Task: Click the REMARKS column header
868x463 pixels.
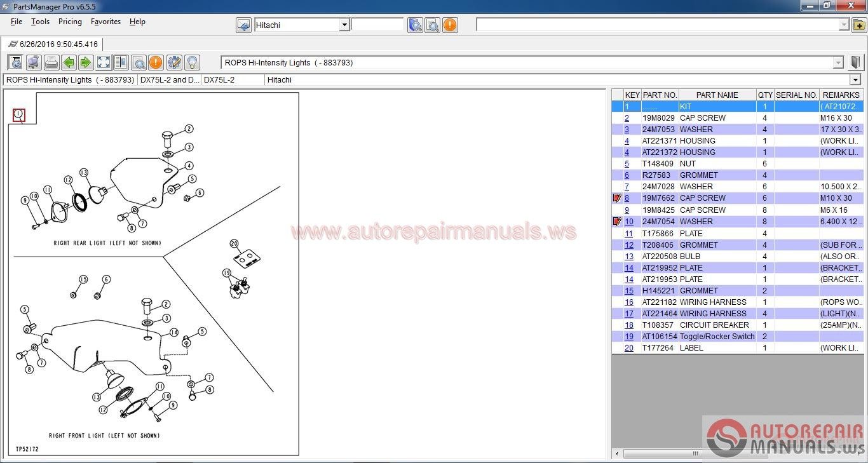Action: (x=841, y=95)
